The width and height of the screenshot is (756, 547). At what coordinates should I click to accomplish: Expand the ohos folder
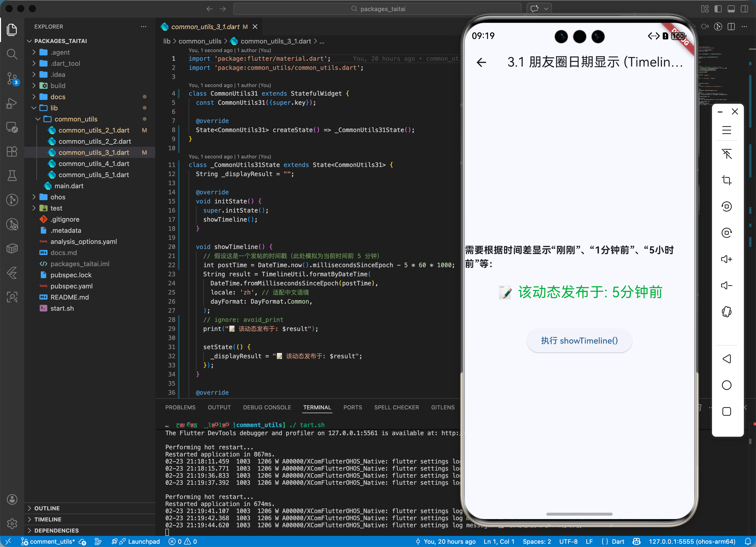coord(58,197)
